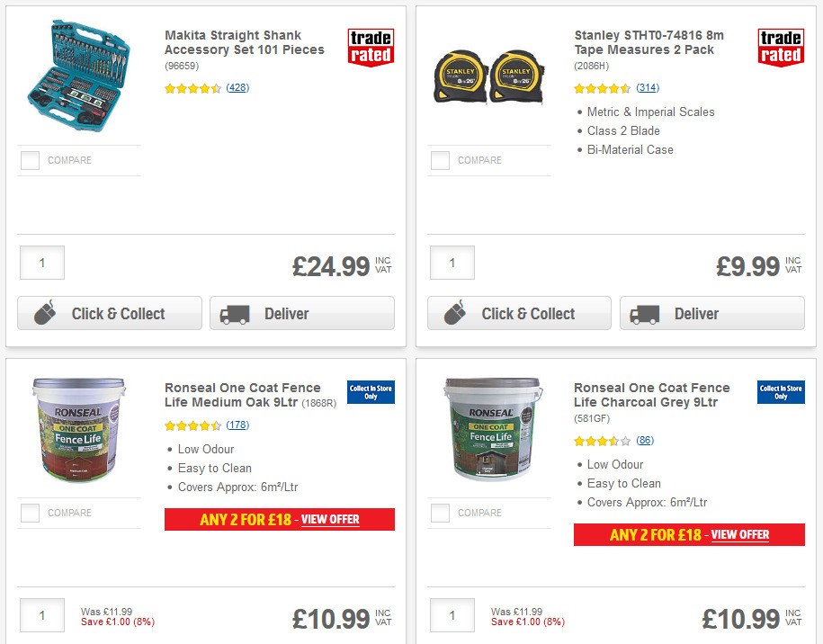The width and height of the screenshot is (823, 644).
Task: Open VIEW OFFER on the Charcoal Grey deal banner
Action: coord(739,534)
